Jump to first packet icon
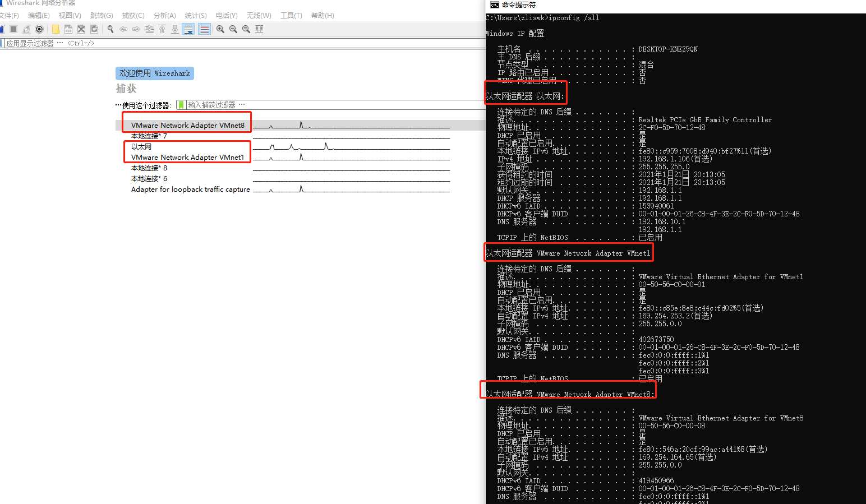This screenshot has width=866, height=504. point(162,29)
